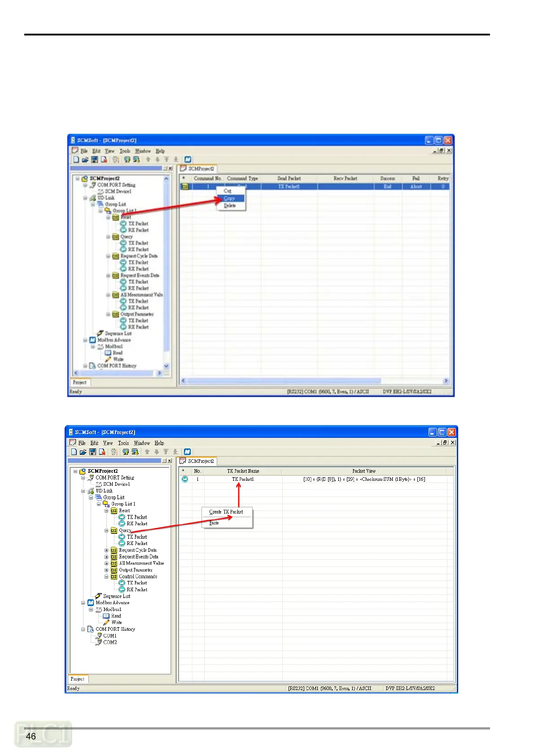Click Save disk icon in upper window toolbar

click(x=94, y=159)
